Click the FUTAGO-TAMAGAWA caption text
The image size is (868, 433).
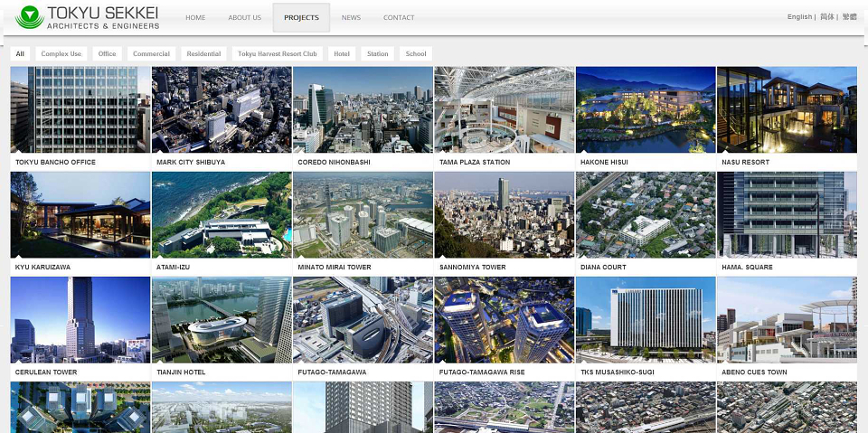pos(332,372)
